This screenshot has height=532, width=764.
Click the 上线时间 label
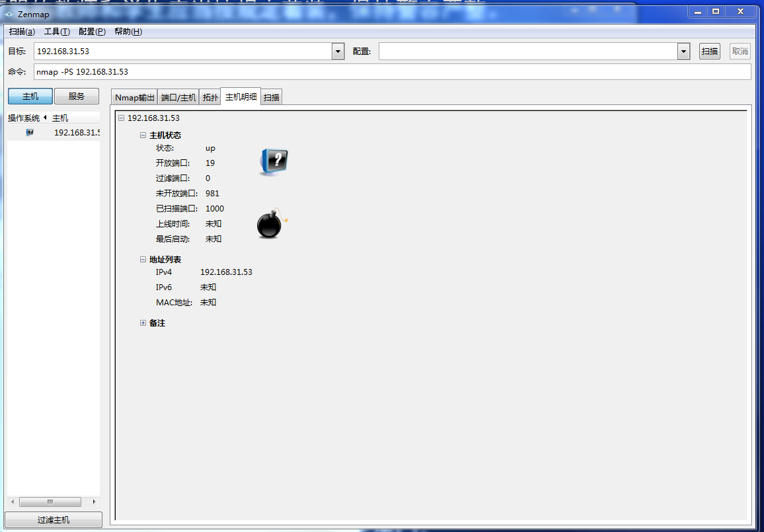tap(173, 224)
